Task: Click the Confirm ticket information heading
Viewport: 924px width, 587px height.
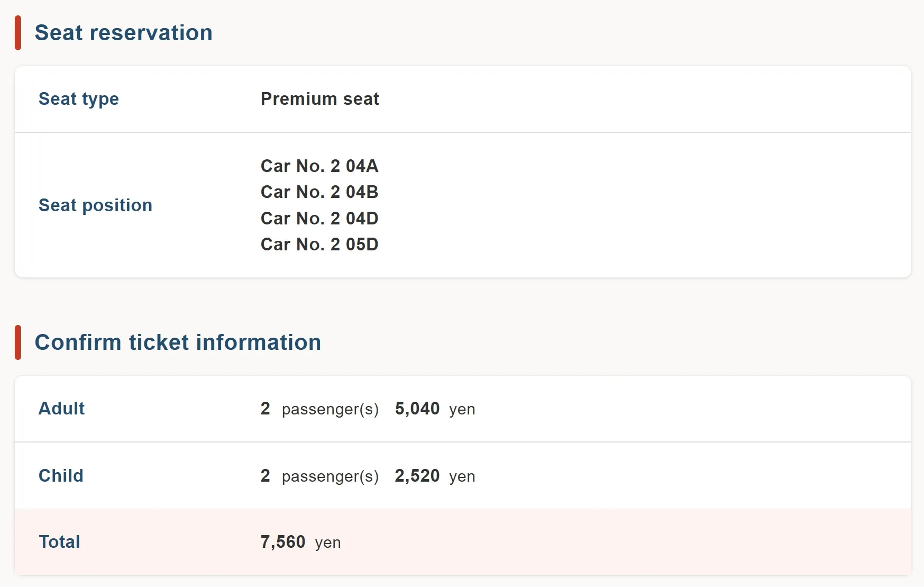Action: (x=178, y=342)
